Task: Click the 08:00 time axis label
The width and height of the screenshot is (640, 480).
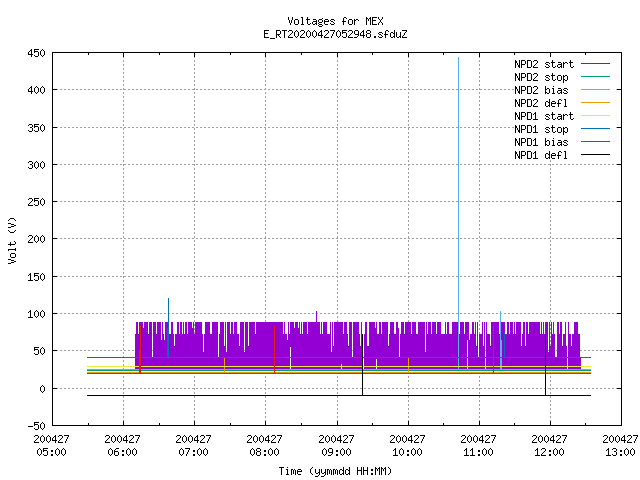Action: tap(264, 452)
